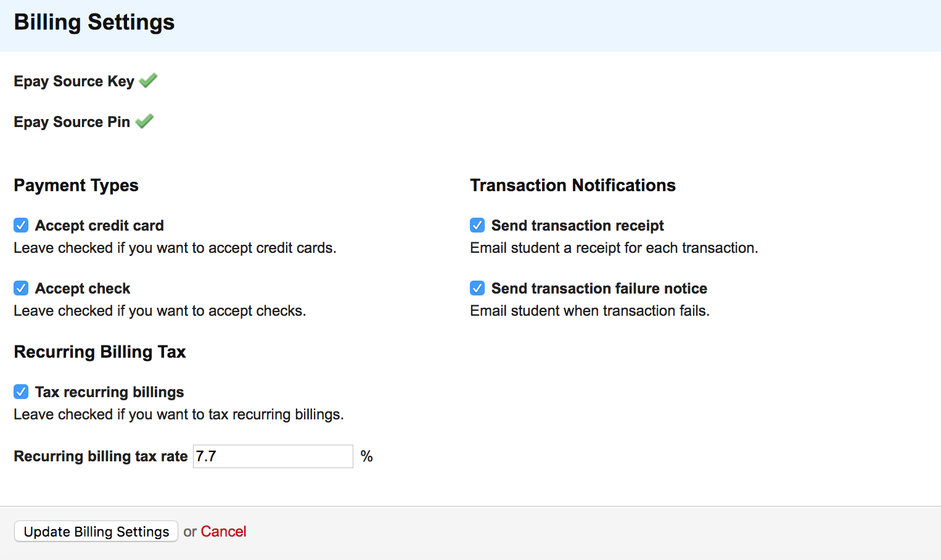The image size is (941, 560).
Task: Click the Transaction Notifications section heading
Action: [573, 186]
